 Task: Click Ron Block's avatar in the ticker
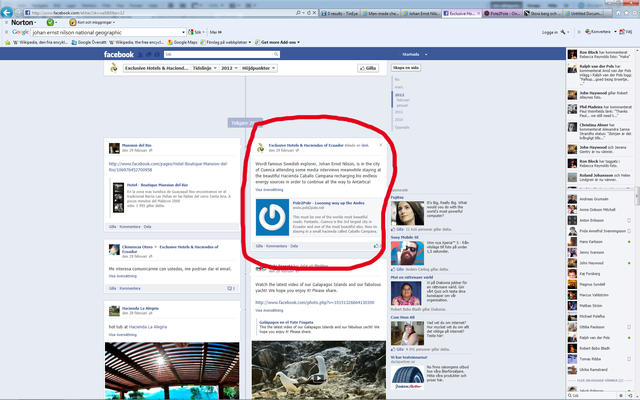pyautogui.click(x=572, y=54)
